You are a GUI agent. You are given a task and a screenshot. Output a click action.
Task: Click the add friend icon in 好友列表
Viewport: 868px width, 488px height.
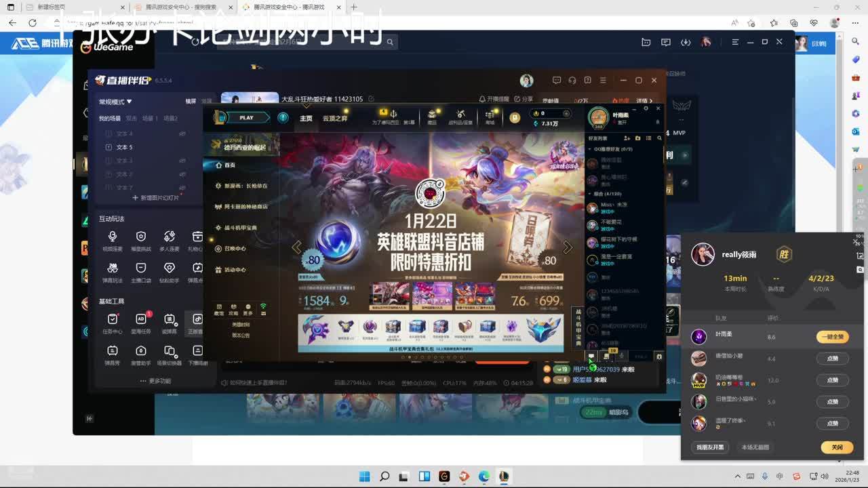pos(627,138)
